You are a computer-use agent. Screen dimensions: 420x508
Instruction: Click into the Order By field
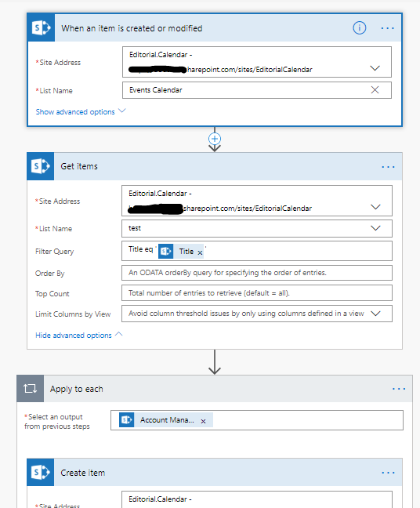coord(257,273)
